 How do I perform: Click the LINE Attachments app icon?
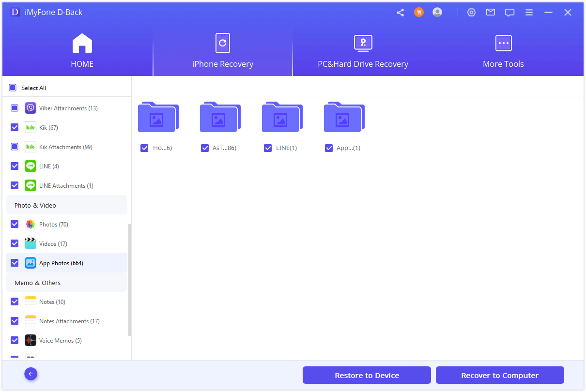click(x=31, y=185)
